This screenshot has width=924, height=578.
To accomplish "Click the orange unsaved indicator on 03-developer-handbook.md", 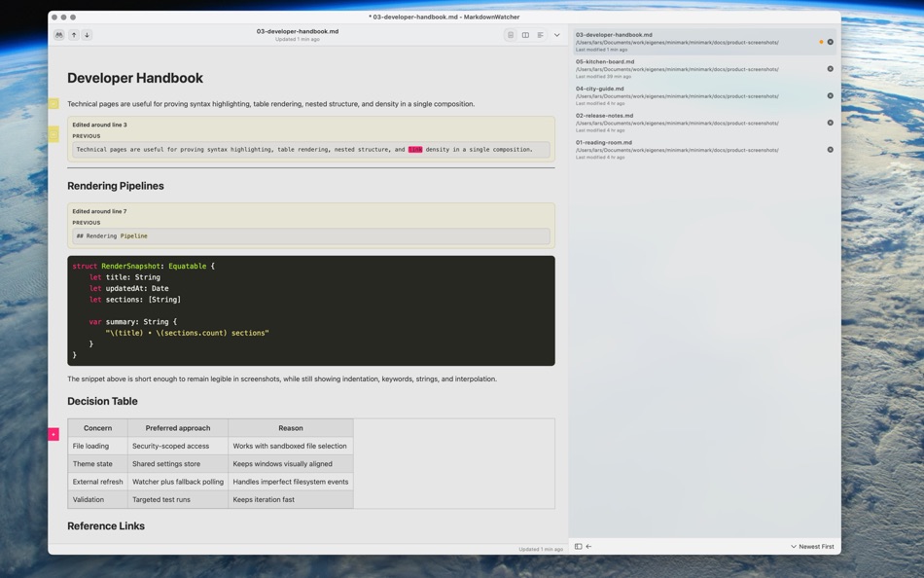I will click(x=820, y=41).
